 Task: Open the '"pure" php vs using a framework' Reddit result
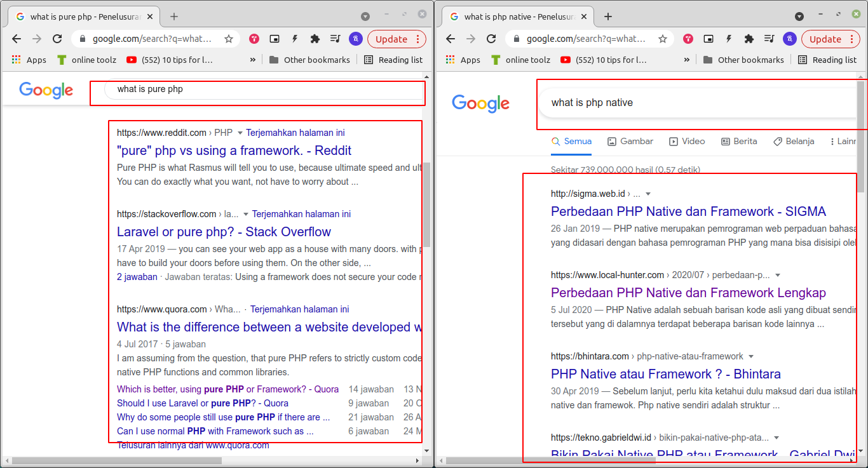tap(234, 150)
